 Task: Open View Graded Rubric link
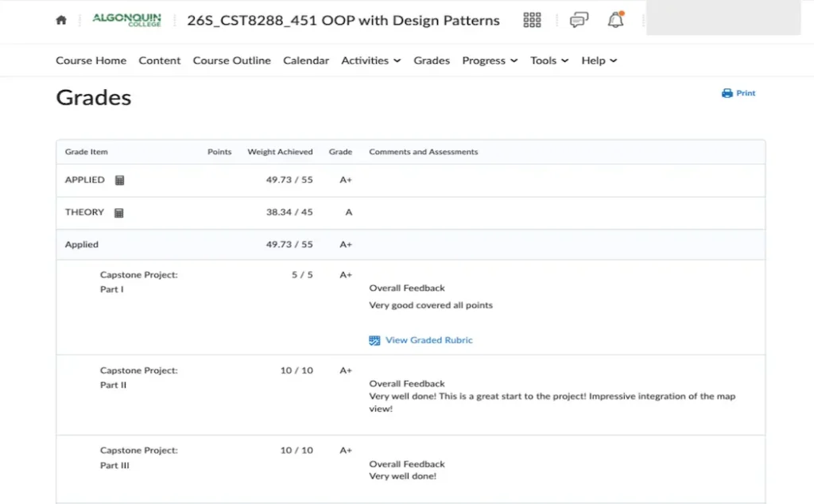(x=428, y=340)
